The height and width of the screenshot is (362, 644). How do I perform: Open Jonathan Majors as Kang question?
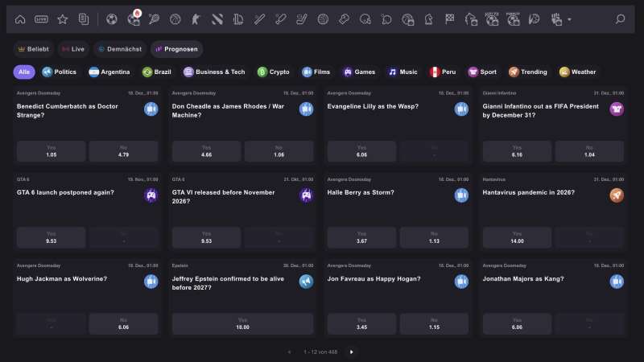tap(523, 278)
